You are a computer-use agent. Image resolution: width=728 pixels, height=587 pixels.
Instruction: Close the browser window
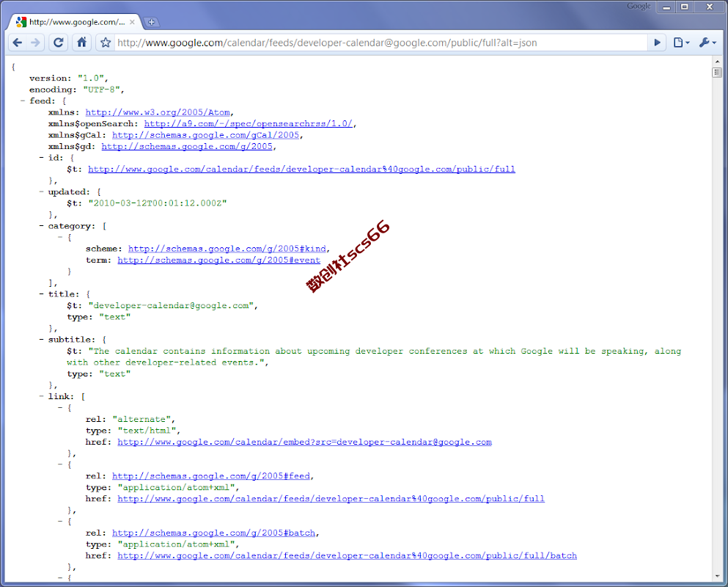point(710,7)
